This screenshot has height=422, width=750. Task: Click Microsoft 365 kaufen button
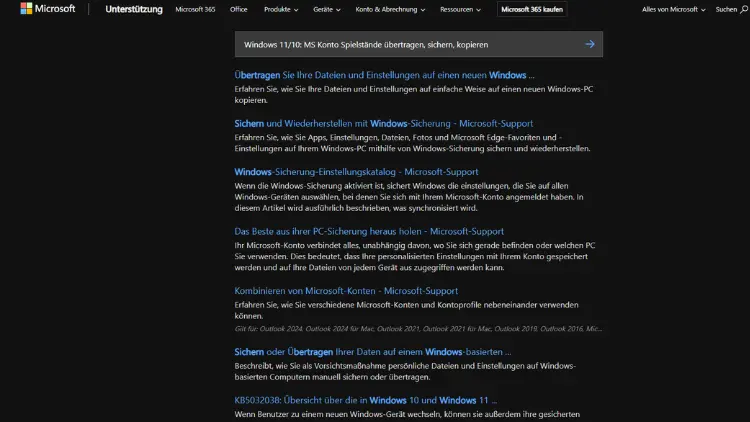532,9
